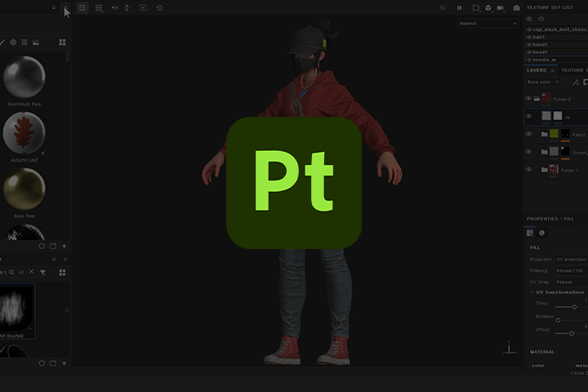Image resolution: width=588 pixels, height=392 pixels.
Task: Open the perspective view mode dropdown icon
Action: click(476, 8)
